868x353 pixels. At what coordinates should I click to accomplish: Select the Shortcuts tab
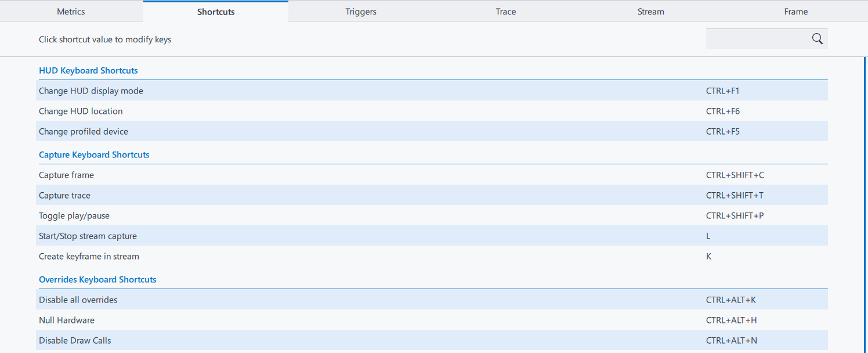click(216, 12)
